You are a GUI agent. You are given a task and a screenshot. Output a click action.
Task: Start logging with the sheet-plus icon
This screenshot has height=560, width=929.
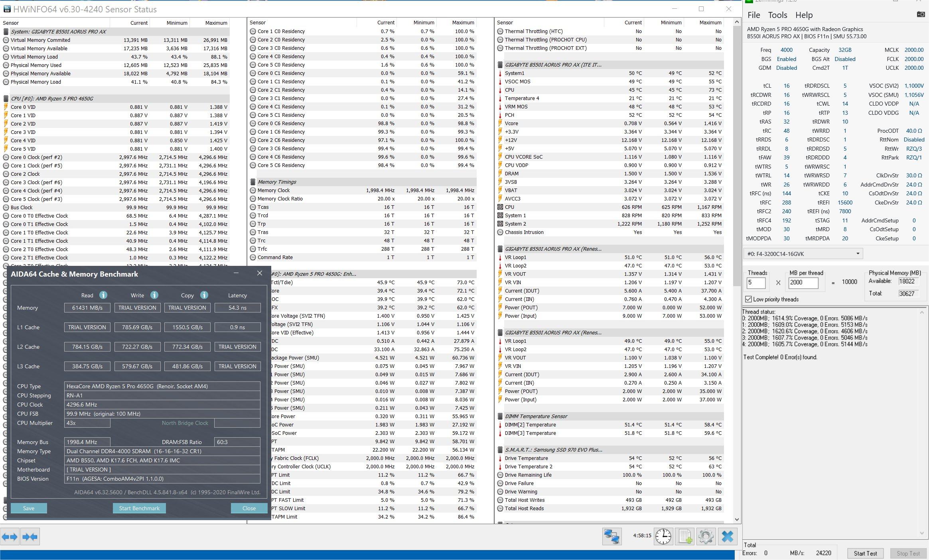point(685,536)
